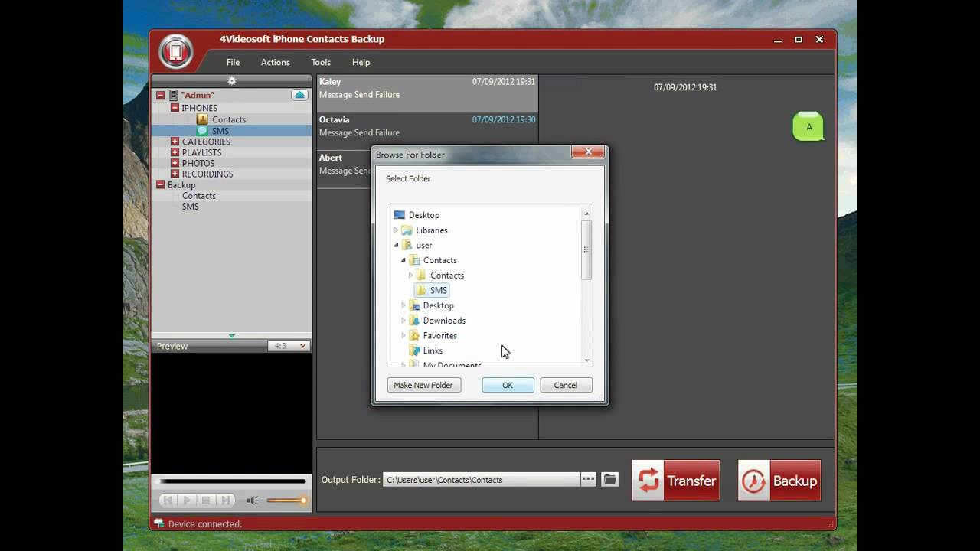Image resolution: width=980 pixels, height=551 pixels.
Task: Open Abert's message conversation
Action: [345, 170]
